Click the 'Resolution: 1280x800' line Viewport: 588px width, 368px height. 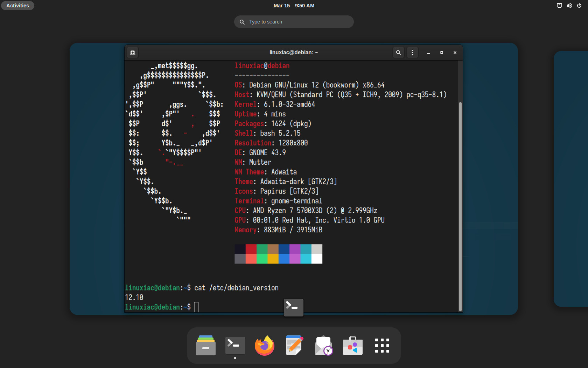(271, 143)
